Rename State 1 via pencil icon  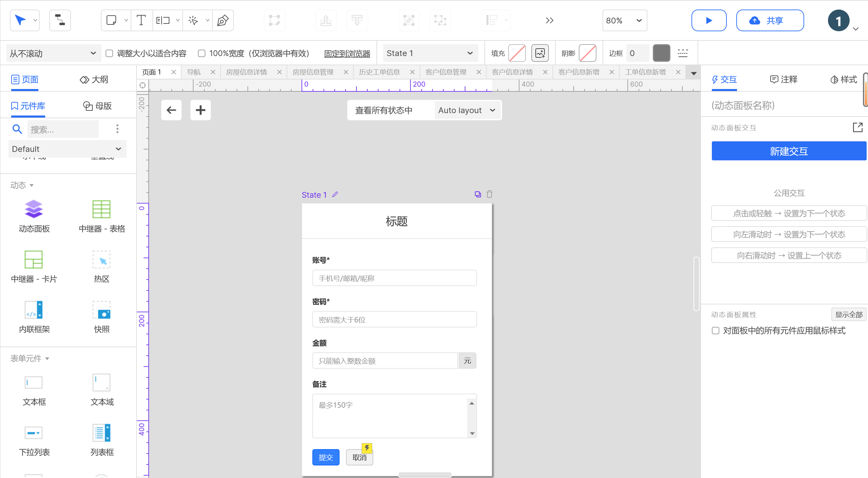click(335, 194)
